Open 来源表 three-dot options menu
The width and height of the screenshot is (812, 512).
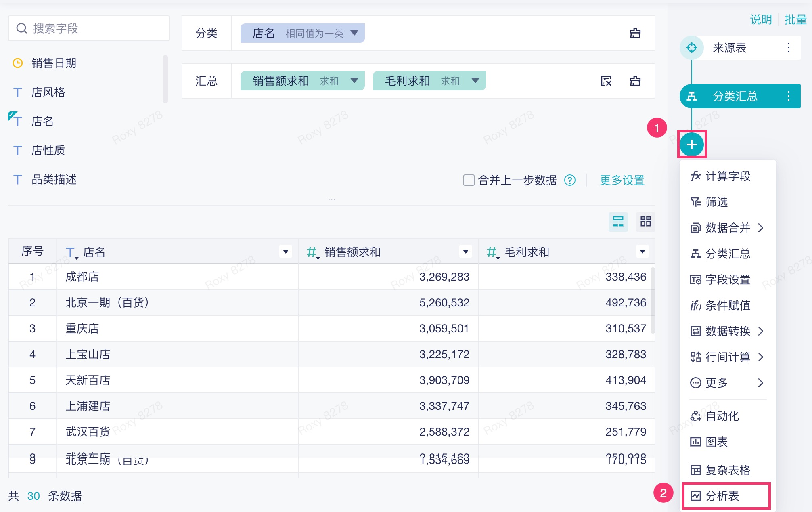point(788,48)
